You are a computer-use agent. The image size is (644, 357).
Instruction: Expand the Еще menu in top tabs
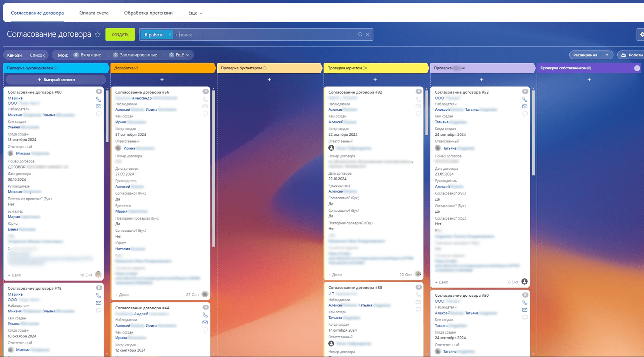196,13
